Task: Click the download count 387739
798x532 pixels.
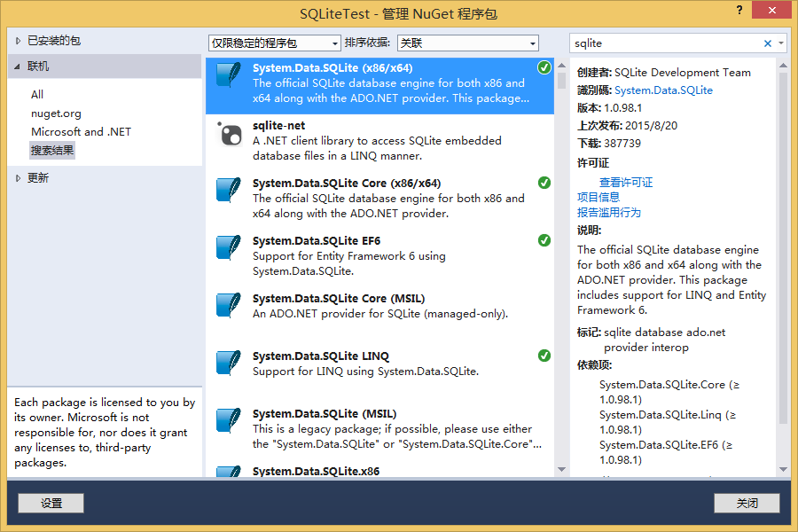Action: (x=622, y=144)
